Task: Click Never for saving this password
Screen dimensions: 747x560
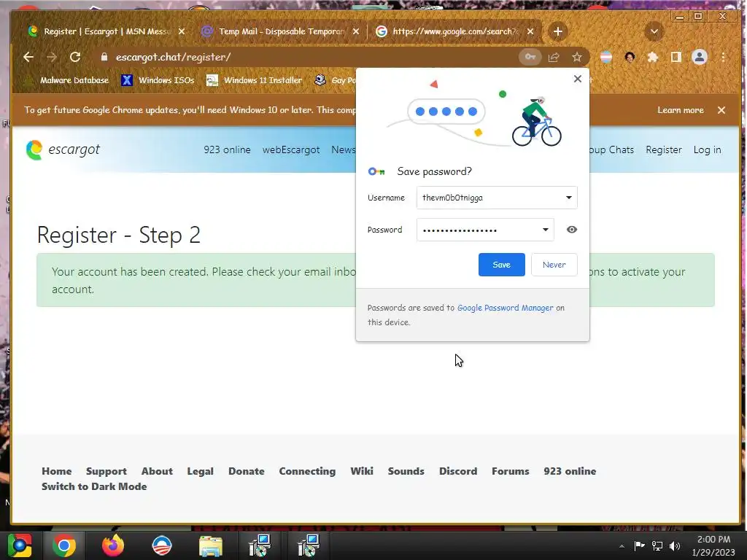Action: pyautogui.click(x=554, y=265)
